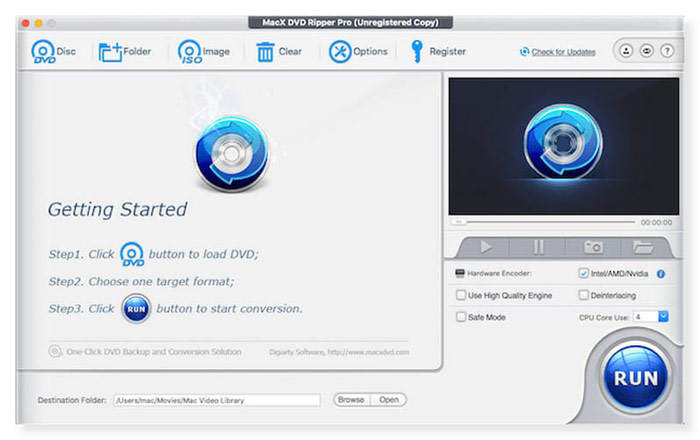This screenshot has width=700, height=440.
Task: Click the small RUN icon in Step3
Action: [136, 308]
